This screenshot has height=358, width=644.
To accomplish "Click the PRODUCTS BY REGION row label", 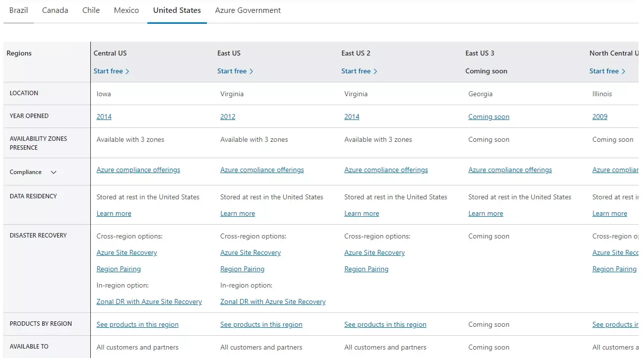I will pos(41,324).
